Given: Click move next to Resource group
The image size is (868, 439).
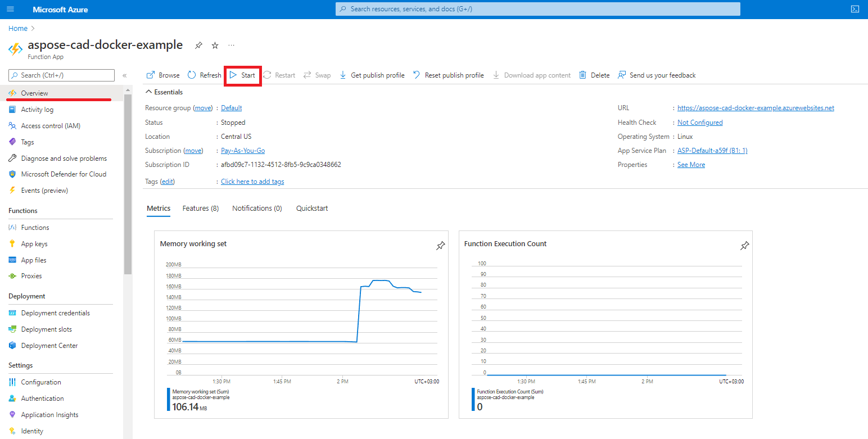Looking at the screenshot, I should pos(204,108).
